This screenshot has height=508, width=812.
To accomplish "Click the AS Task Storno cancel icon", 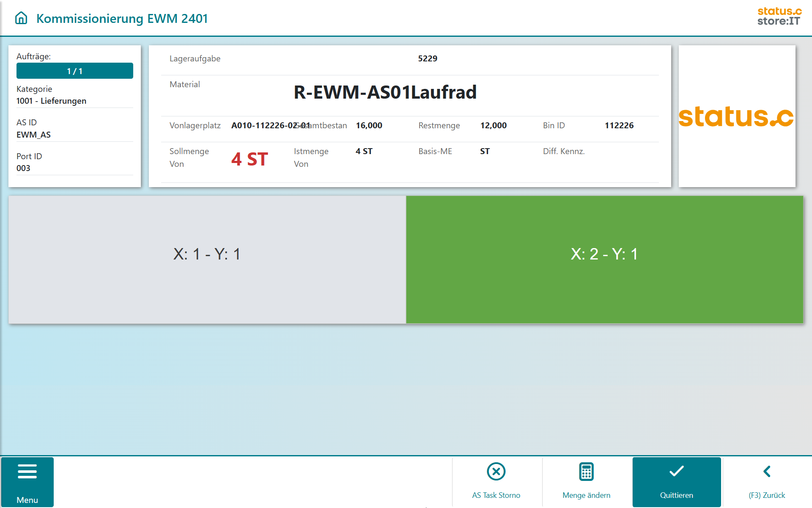I will point(496,472).
